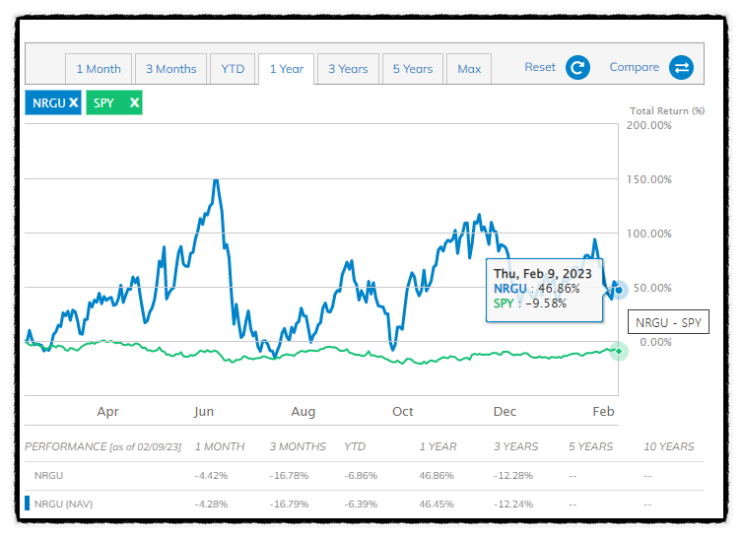Click the Feb x-axis label

tap(603, 411)
